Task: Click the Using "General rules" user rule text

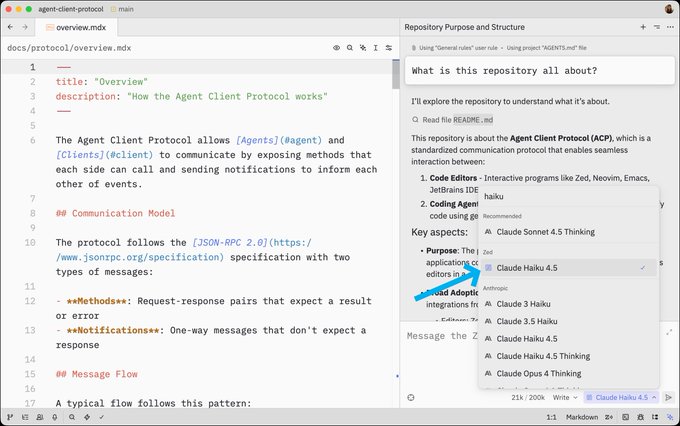Action: pyautogui.click(x=458, y=48)
